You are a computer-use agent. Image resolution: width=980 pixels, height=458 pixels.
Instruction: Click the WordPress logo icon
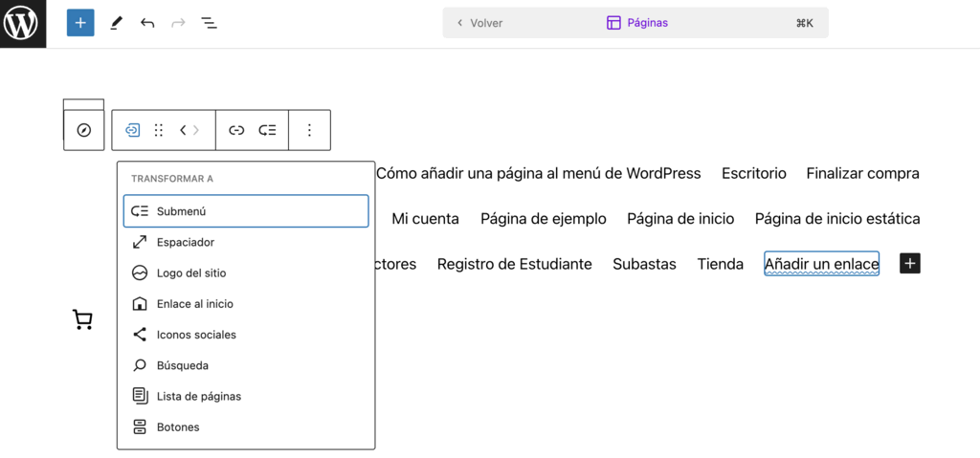point(23,23)
